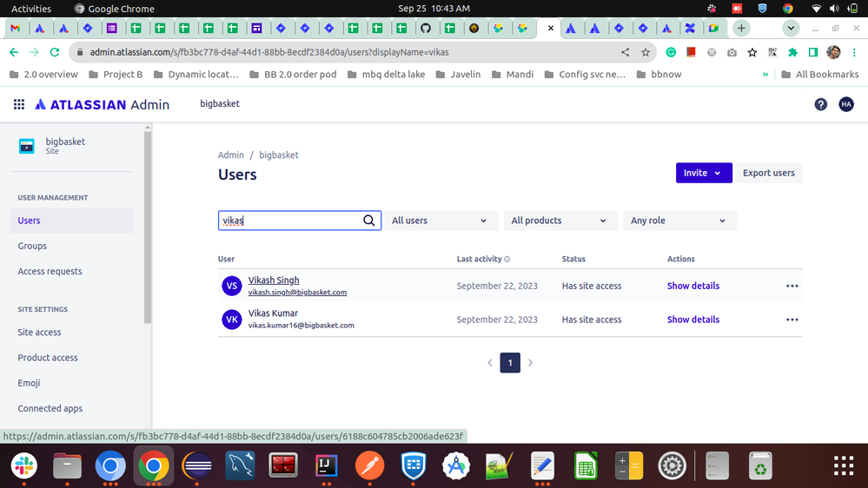Image resolution: width=868 pixels, height=488 pixels.
Task: Open the Atlassian app switcher grid icon
Action: tap(19, 104)
